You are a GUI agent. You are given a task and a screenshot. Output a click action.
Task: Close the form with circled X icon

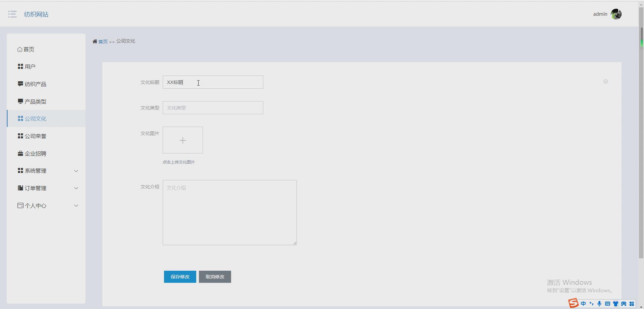[x=605, y=82]
